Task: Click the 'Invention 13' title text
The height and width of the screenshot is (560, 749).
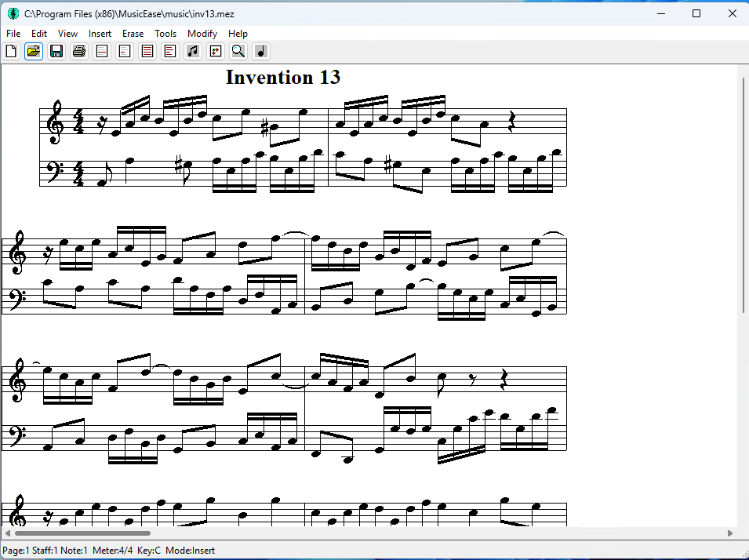Action: point(283,78)
